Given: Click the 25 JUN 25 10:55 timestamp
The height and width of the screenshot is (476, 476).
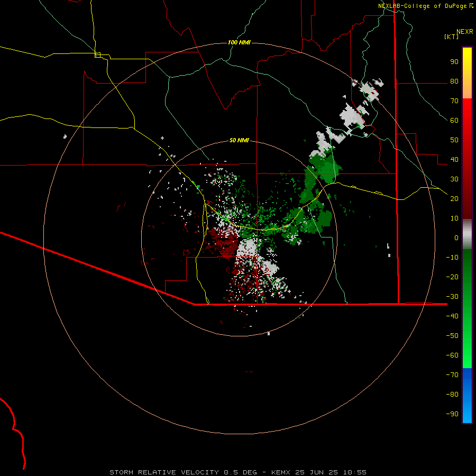Looking at the screenshot, I should pos(331,472).
